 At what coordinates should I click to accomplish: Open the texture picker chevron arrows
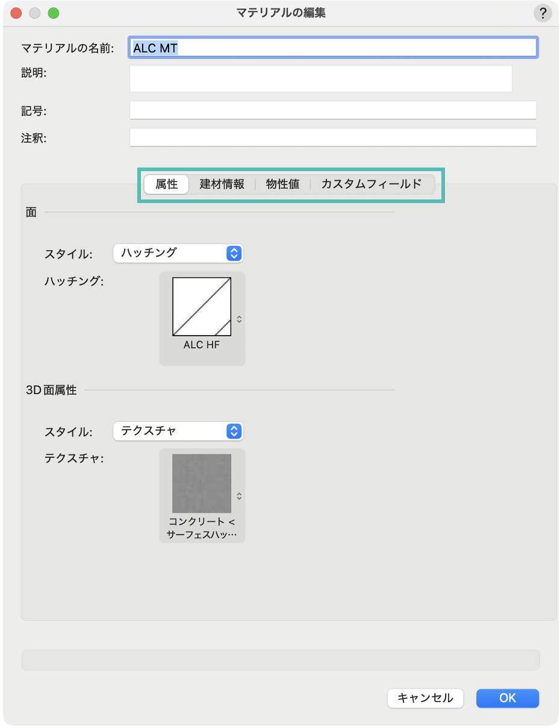coord(239,496)
